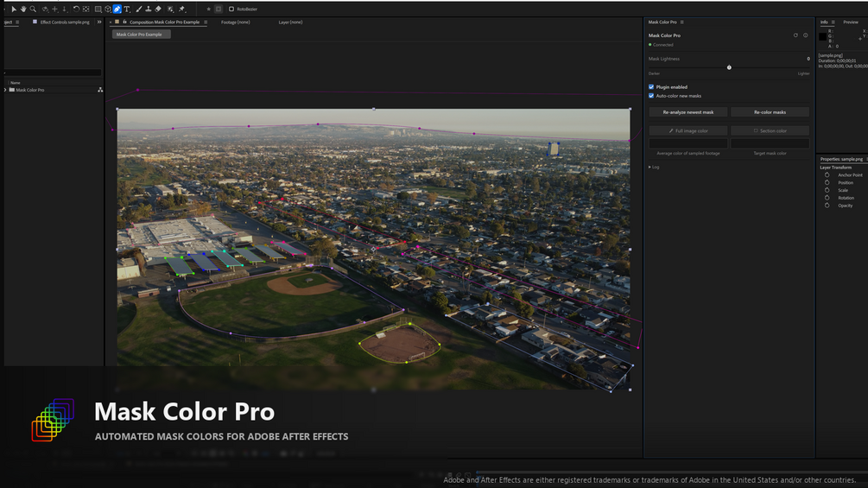The image size is (868, 488).
Task: Select the Dolly camera tool
Action: pyautogui.click(x=64, y=9)
